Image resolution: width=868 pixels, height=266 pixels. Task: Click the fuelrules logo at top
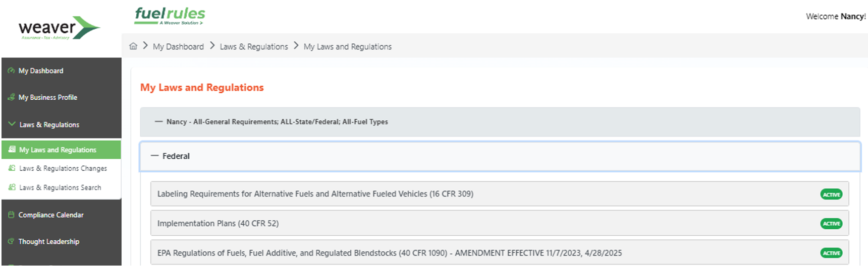(x=170, y=15)
